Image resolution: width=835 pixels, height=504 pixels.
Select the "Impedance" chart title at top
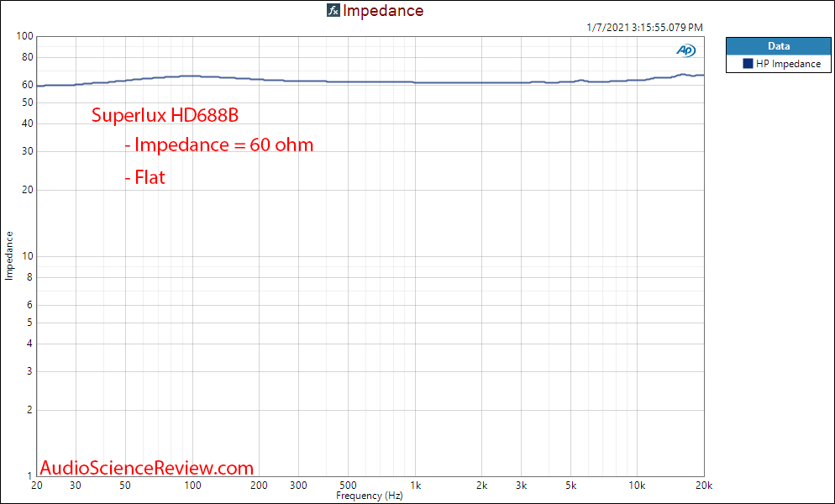click(x=383, y=10)
